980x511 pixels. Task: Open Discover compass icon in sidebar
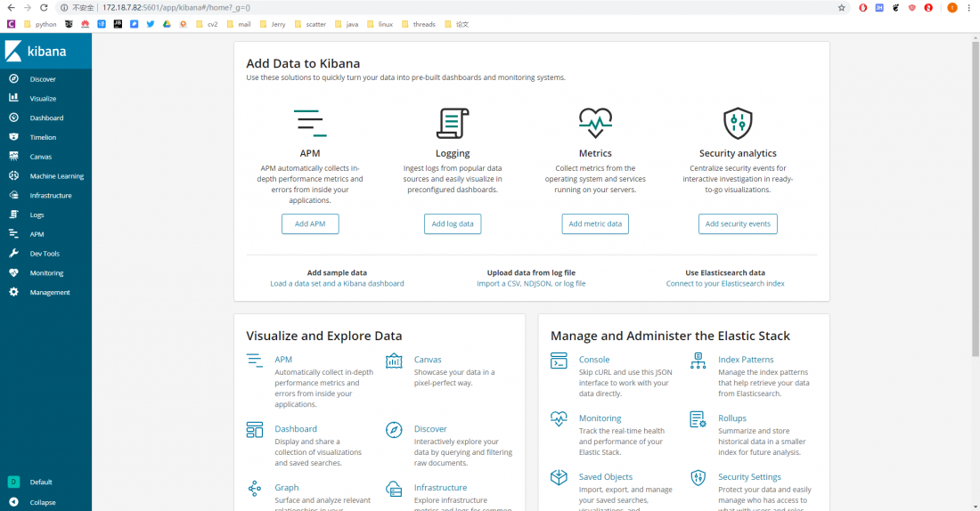13,78
